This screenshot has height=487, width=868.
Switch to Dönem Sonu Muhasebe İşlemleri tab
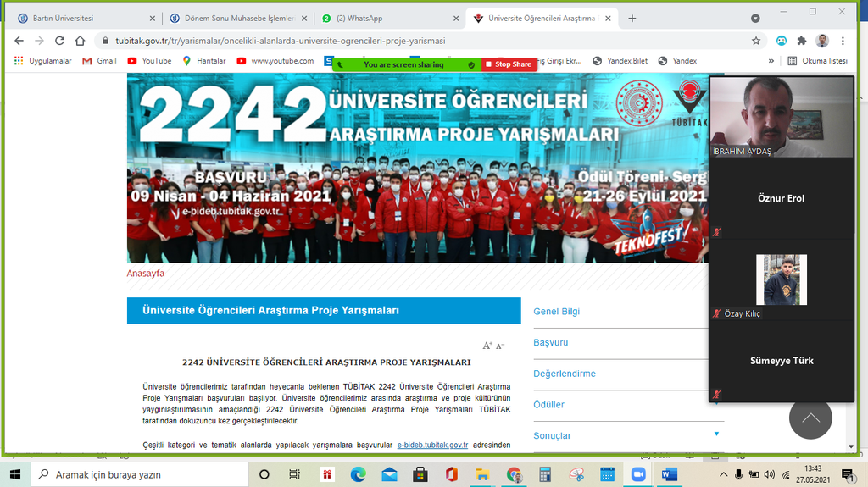point(238,19)
